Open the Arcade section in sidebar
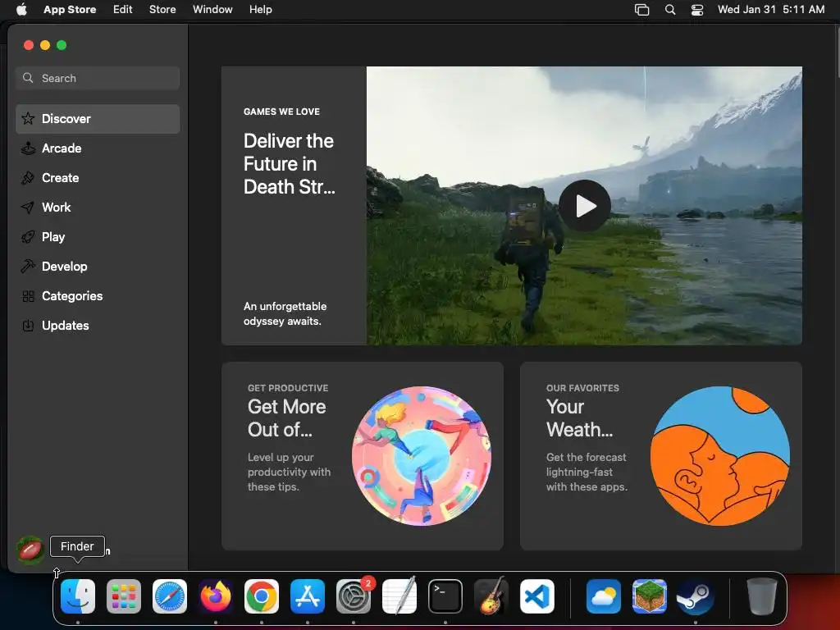This screenshot has width=840, height=630. pyautogui.click(x=98, y=148)
